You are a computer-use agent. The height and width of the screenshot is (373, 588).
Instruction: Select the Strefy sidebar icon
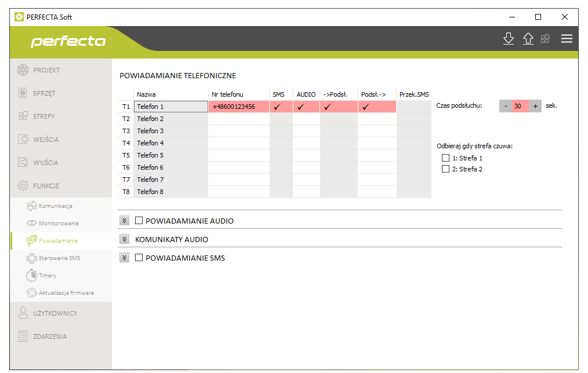(23, 116)
